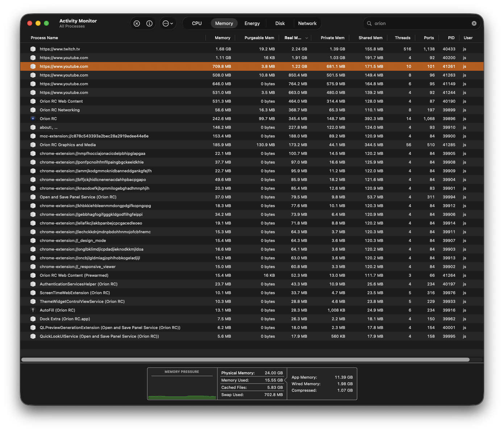The height and width of the screenshot is (432, 504).
Task: Click icon of ScreenTimeWebExtension process
Action: (33, 293)
